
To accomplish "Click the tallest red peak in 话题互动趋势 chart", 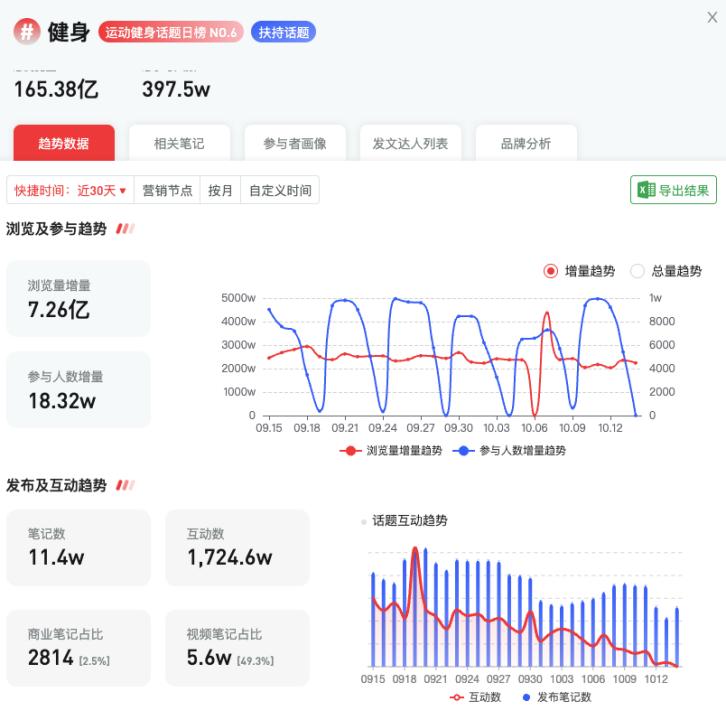I will pyautogui.click(x=415, y=550).
